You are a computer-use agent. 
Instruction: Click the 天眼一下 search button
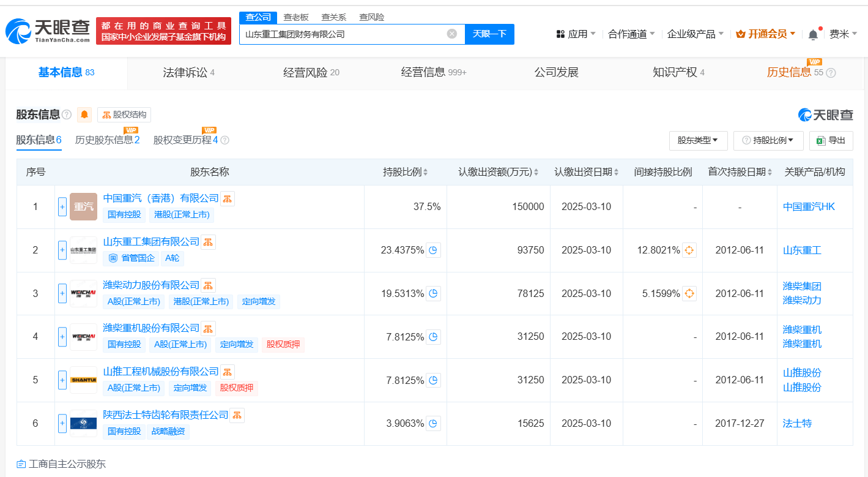[x=489, y=34]
